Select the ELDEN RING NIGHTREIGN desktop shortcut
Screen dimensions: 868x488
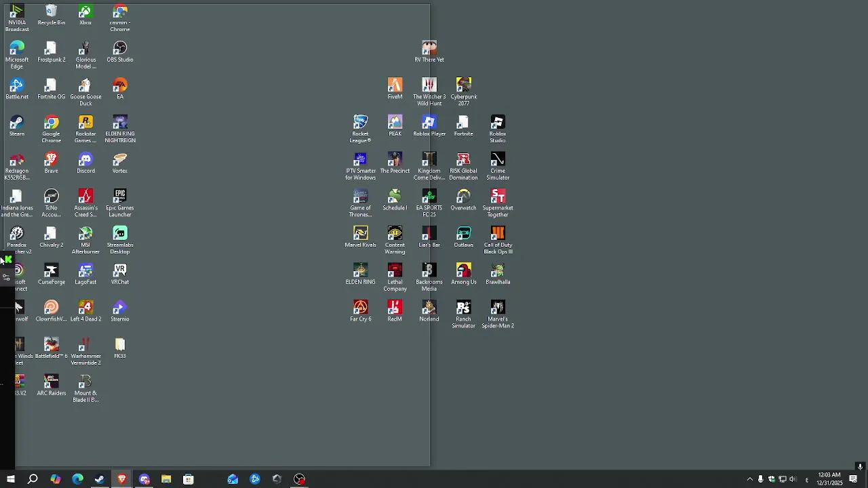point(120,130)
